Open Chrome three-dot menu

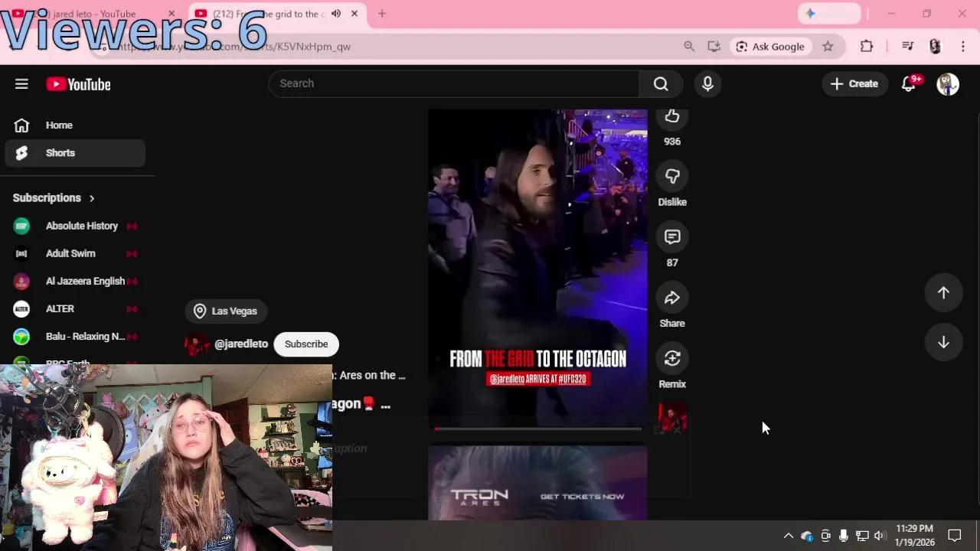click(x=963, y=47)
